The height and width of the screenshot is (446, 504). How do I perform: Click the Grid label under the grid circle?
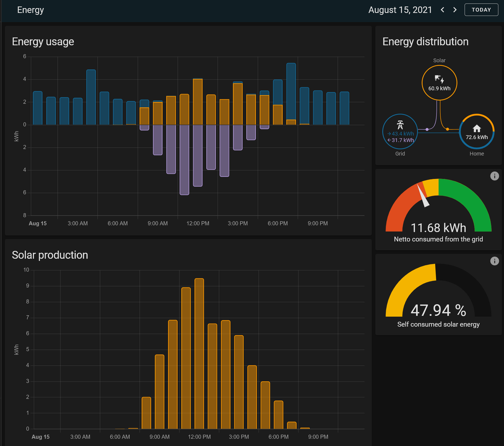[x=400, y=154]
